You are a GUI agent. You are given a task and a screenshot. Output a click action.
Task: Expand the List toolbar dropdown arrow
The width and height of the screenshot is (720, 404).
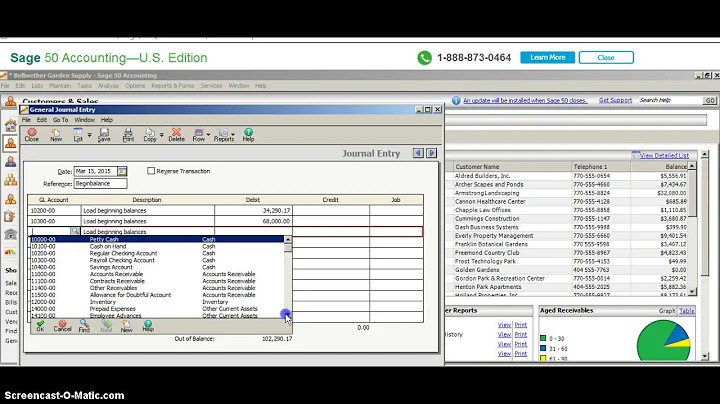coord(90,135)
